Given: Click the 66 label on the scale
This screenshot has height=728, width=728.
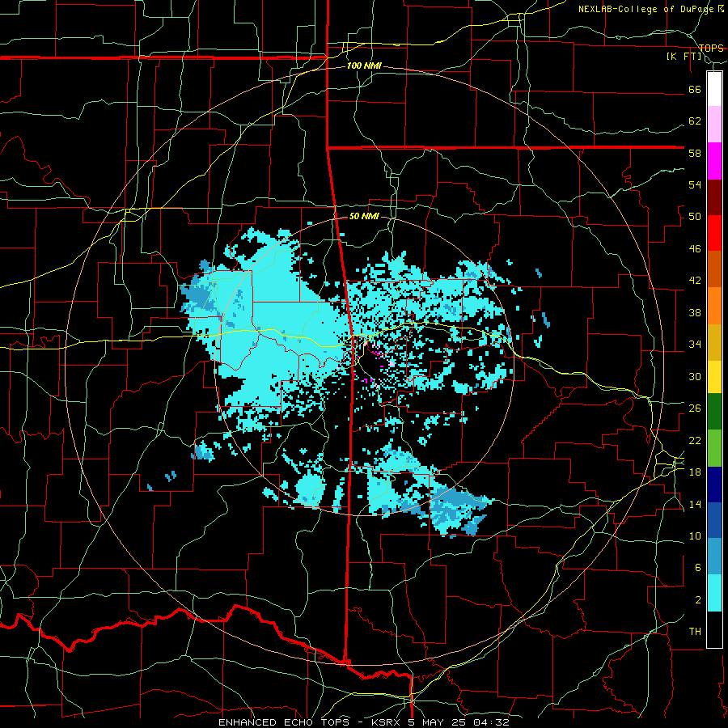Looking at the screenshot, I should (x=695, y=89).
